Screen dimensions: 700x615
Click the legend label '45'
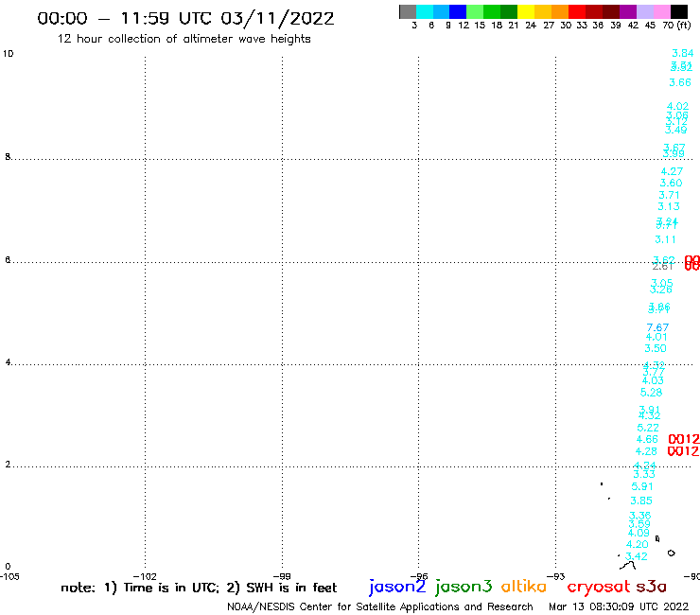[x=650, y=26]
